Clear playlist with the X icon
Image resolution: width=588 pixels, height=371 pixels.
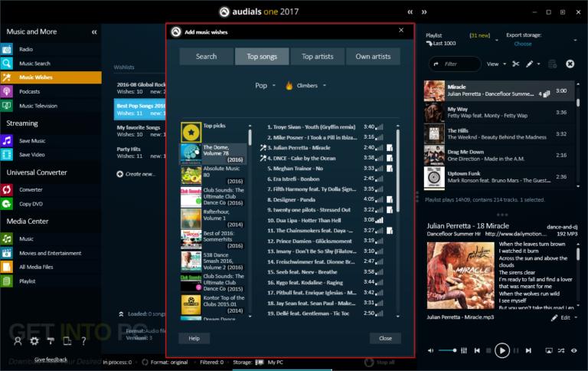(570, 64)
